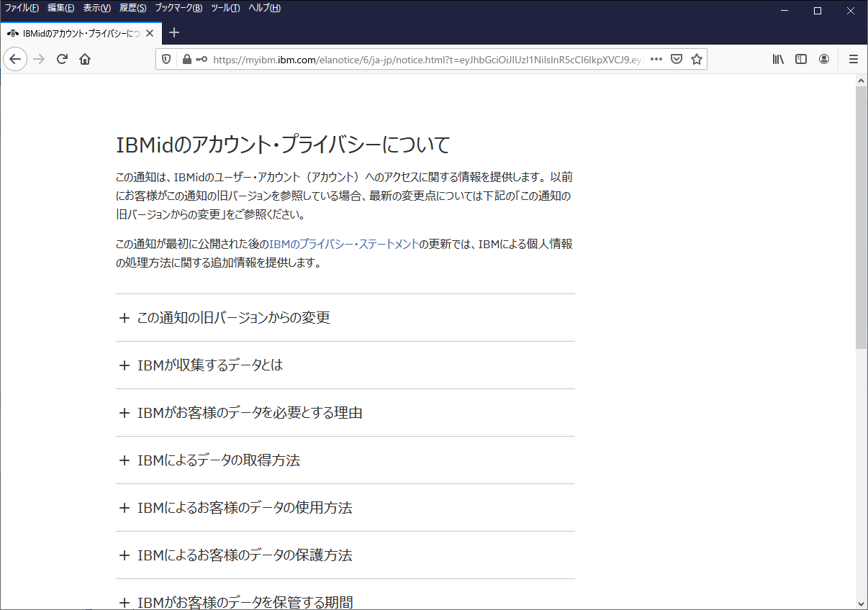Save page to Pocket icon
Viewport: 868px width, 610px height.
coord(677,59)
